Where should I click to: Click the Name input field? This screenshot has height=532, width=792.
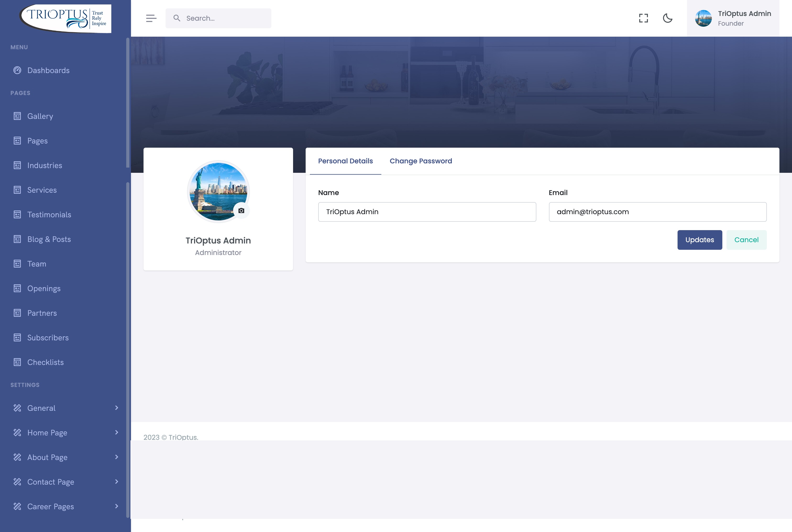[x=427, y=212]
